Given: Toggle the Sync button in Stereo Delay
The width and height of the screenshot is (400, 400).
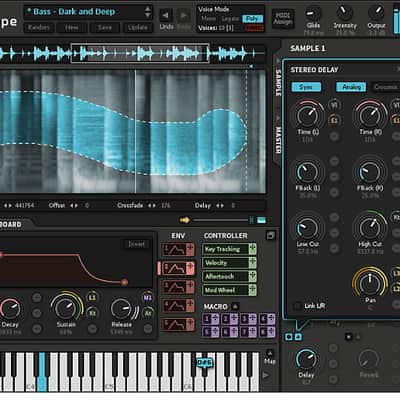Looking at the screenshot, I should click(x=306, y=87).
